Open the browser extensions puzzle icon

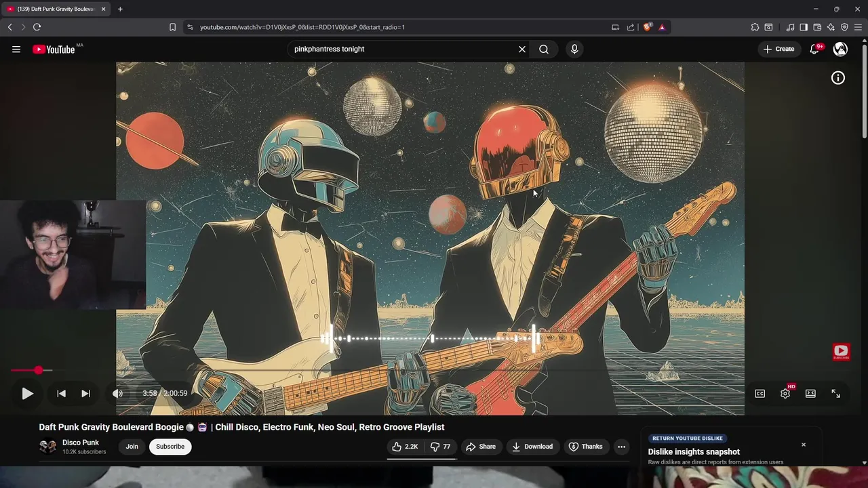(x=755, y=27)
